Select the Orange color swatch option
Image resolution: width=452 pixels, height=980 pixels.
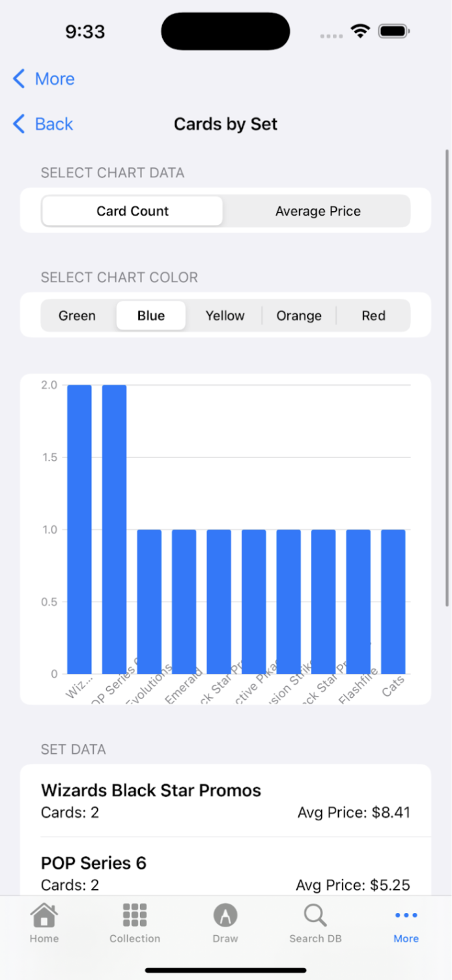(x=299, y=315)
